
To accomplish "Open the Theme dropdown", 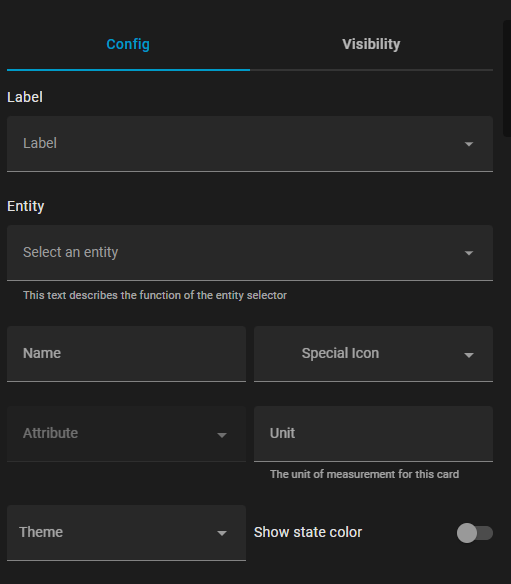I will tap(126, 533).
